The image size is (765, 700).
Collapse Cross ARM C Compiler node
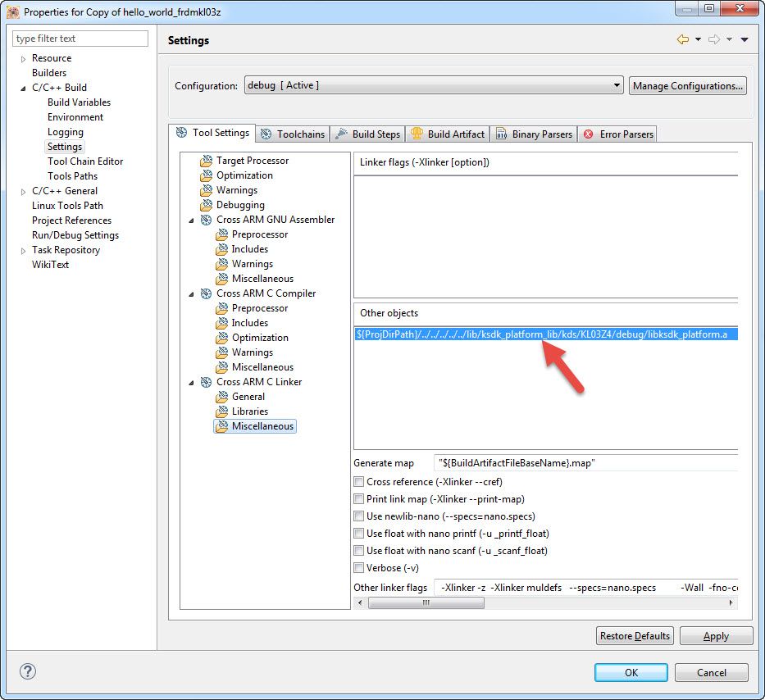[191, 294]
